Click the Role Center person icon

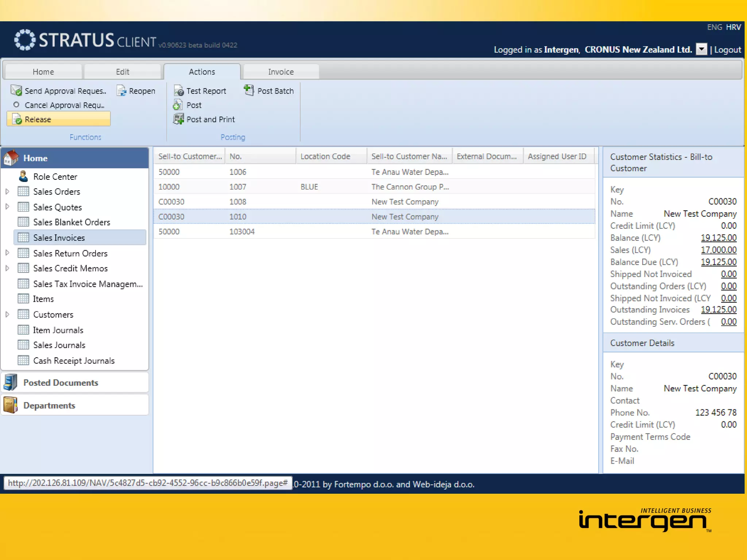pyautogui.click(x=23, y=176)
